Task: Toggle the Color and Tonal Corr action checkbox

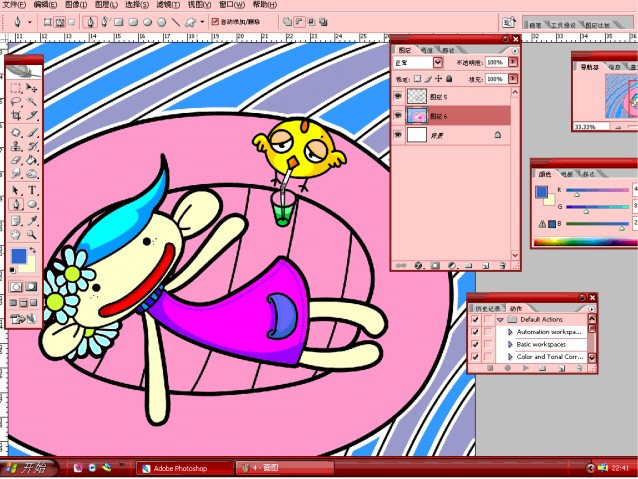Action: (x=475, y=357)
